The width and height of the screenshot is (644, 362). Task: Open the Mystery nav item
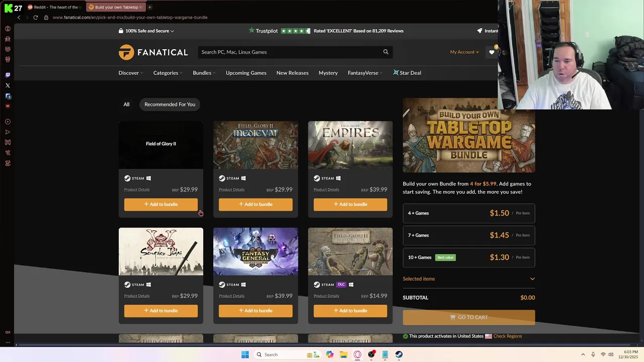(328, 73)
